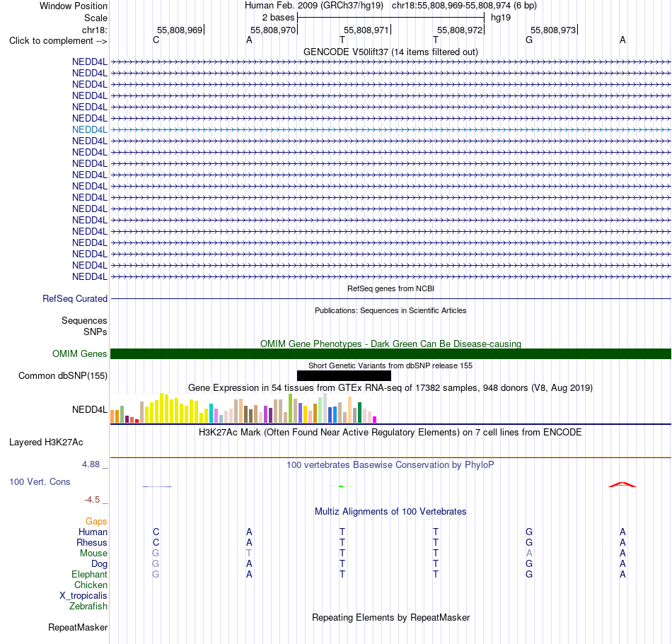Viewport: 672px width, 644px height.
Task: Click the RepeatMasker track label
Action: click(78, 627)
